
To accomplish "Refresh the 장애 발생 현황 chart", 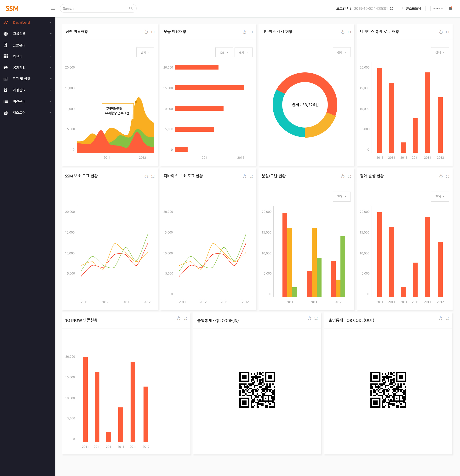I will pos(441,176).
